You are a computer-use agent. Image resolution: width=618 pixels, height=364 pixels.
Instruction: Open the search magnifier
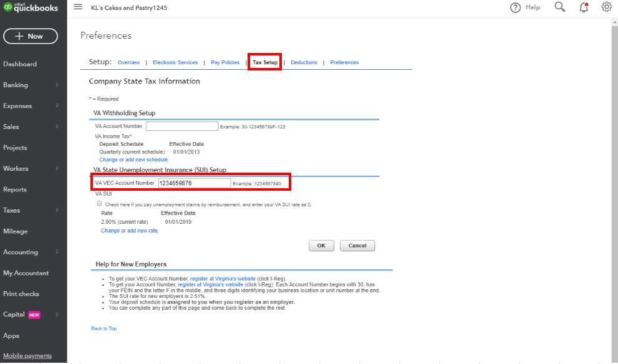(559, 7)
